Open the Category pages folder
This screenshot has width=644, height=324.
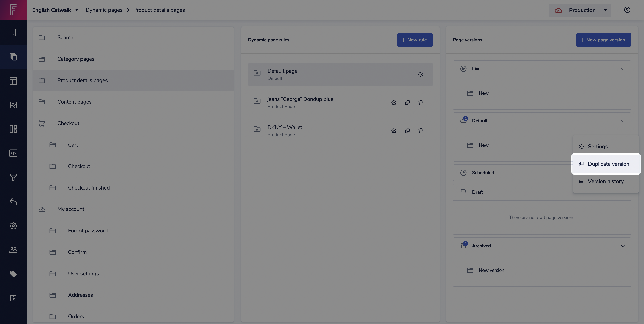75,59
